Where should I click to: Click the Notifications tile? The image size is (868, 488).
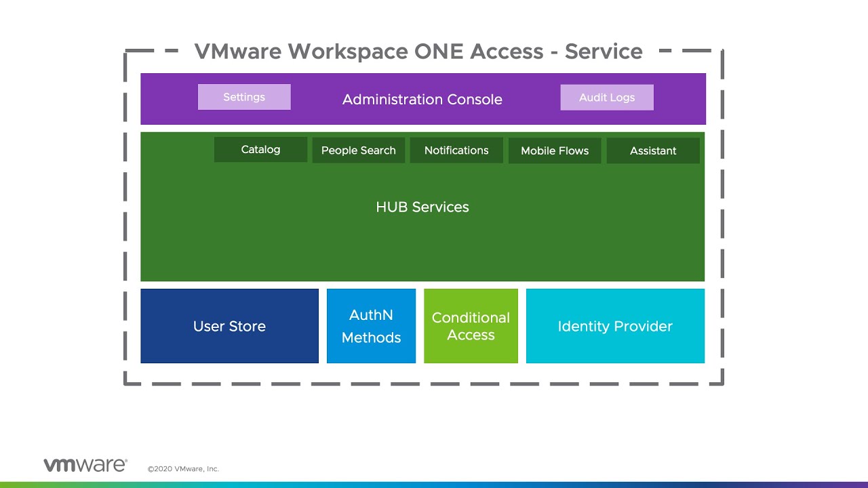pos(456,150)
